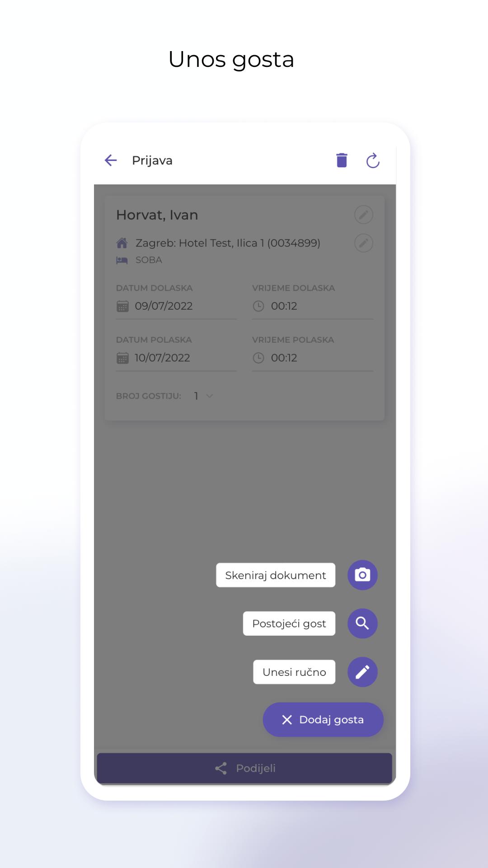Open arrival date calendar icon

pyautogui.click(x=122, y=306)
